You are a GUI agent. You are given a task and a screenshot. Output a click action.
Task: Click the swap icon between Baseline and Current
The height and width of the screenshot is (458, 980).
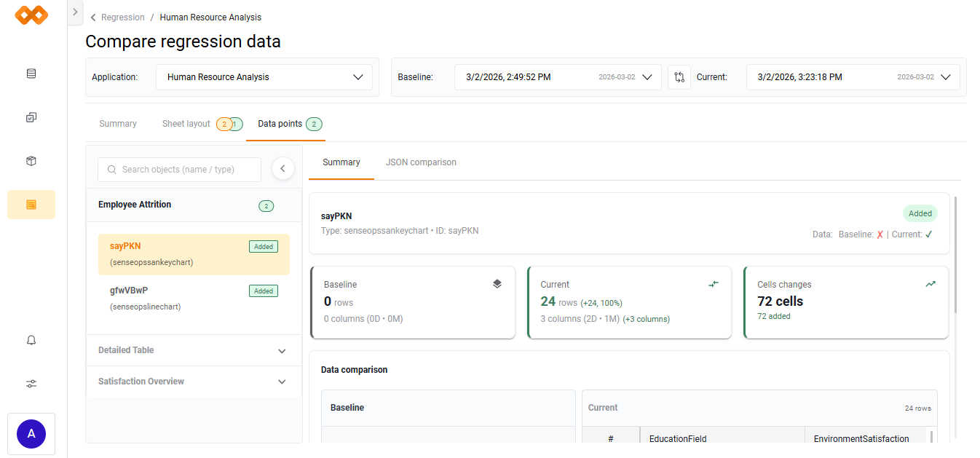point(679,76)
